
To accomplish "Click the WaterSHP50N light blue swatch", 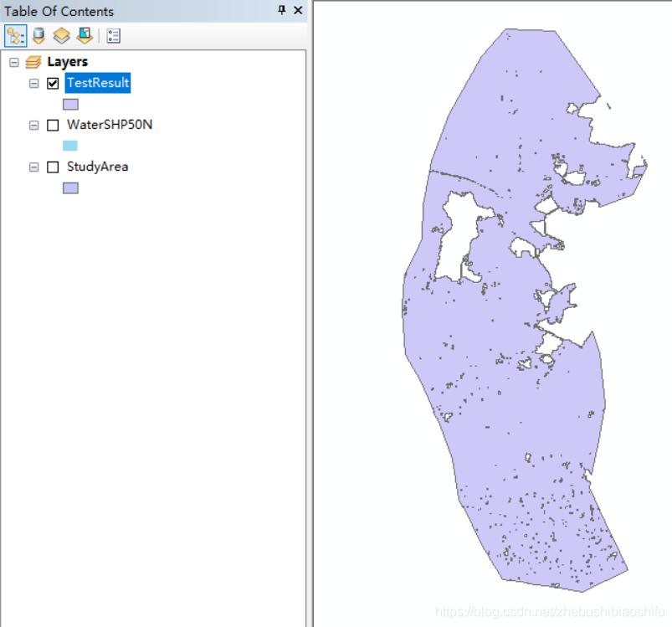I will [69, 145].
